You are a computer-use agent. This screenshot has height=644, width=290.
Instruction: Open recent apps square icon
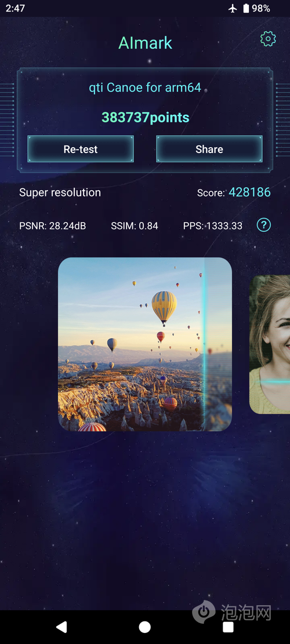click(228, 627)
